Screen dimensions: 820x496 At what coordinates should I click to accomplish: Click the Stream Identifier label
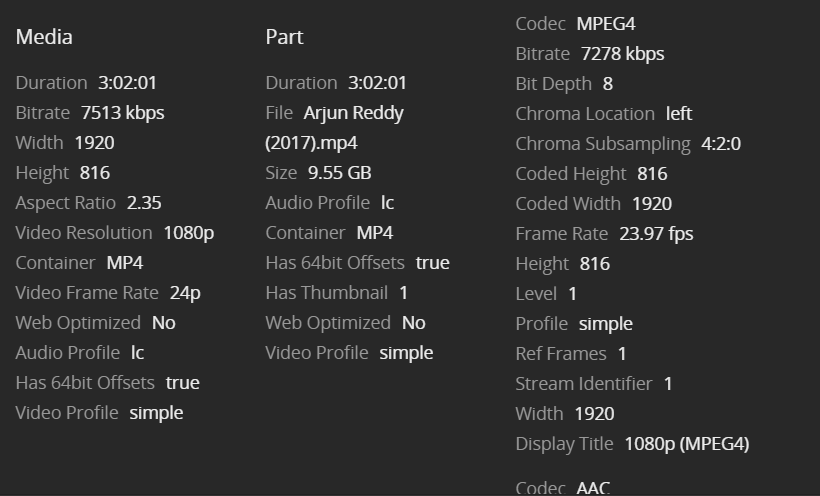coord(584,384)
